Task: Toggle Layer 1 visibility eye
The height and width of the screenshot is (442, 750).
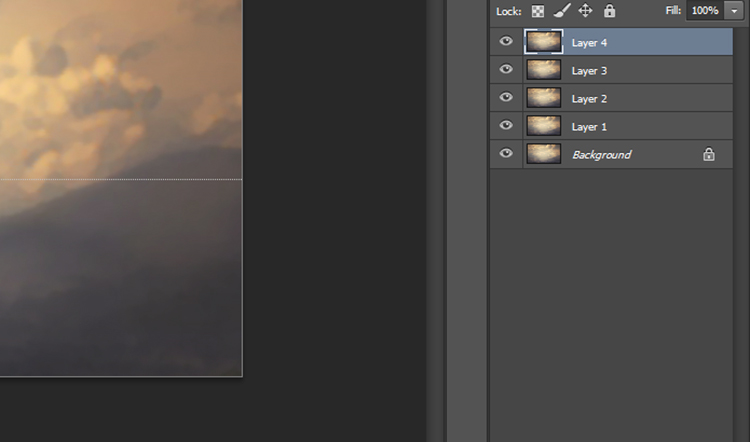Action: 506,125
